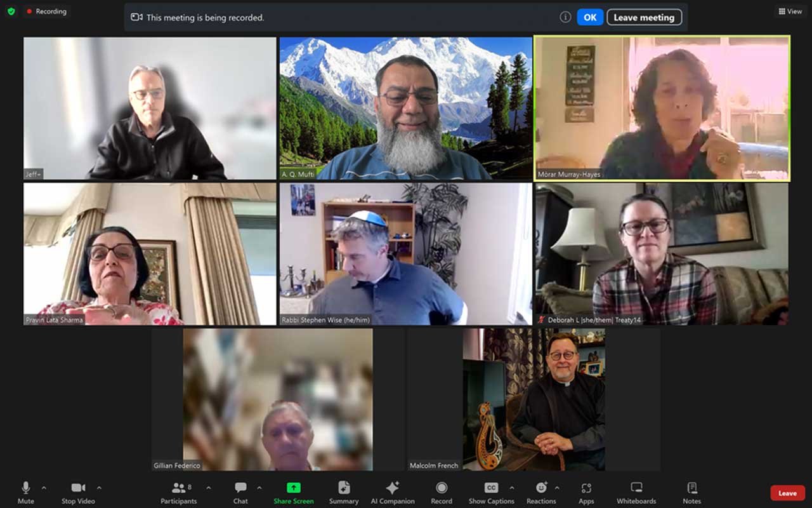Open the View menu
The height and width of the screenshot is (508, 812).
[x=789, y=11]
